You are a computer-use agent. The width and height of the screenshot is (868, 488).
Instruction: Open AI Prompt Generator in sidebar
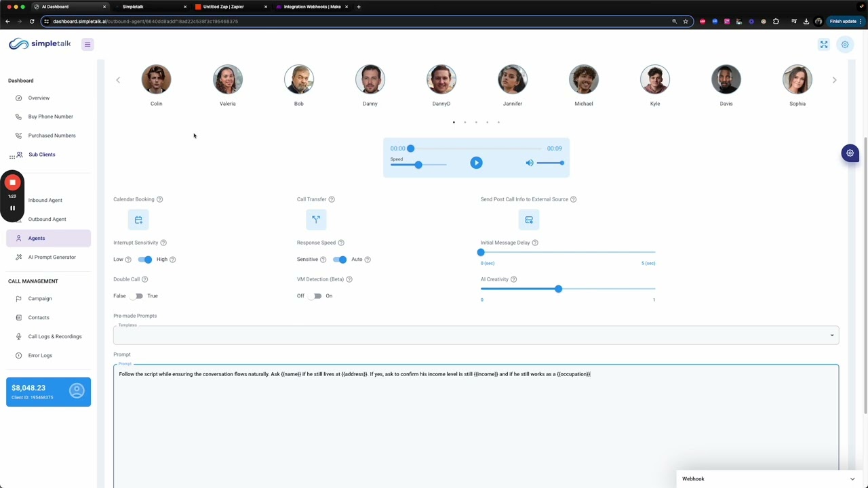pyautogui.click(x=47, y=257)
